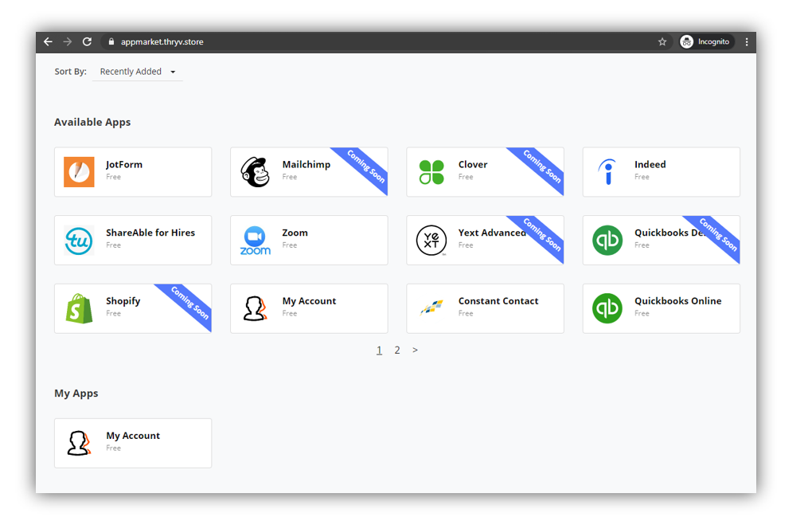The image size is (812, 521).
Task: Select the Zoom camera icon
Action: coord(253,240)
